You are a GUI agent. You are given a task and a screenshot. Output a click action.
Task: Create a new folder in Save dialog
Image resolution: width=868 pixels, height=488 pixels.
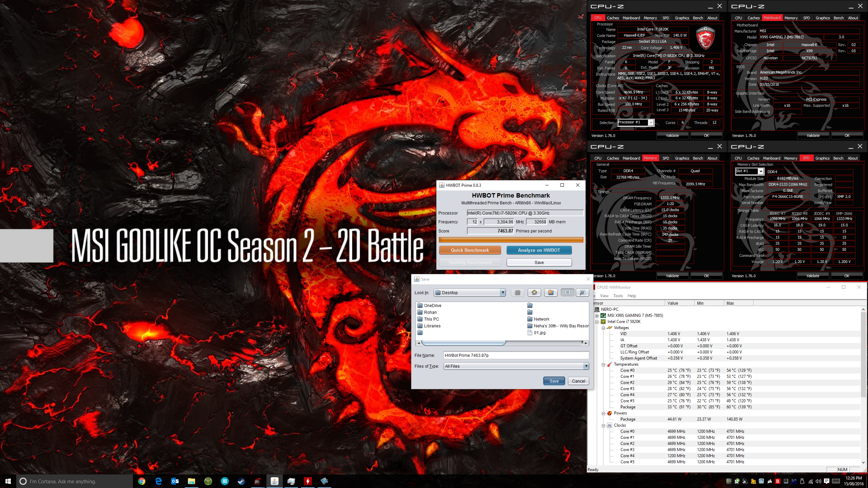point(551,292)
